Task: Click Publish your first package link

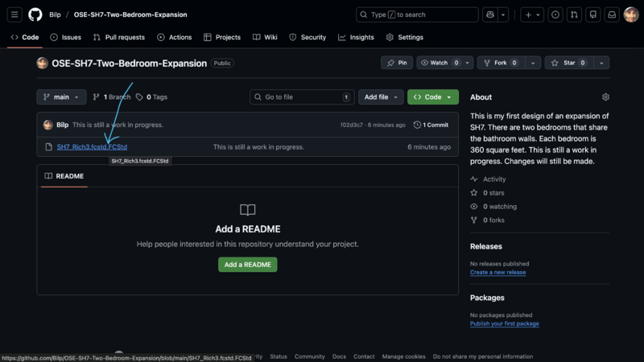Action: pos(505,323)
